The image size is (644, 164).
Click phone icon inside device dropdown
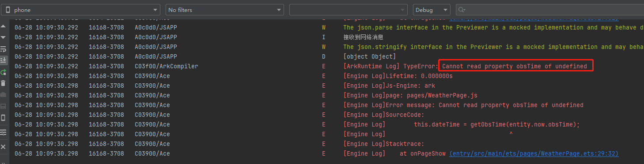pyautogui.click(x=8, y=10)
